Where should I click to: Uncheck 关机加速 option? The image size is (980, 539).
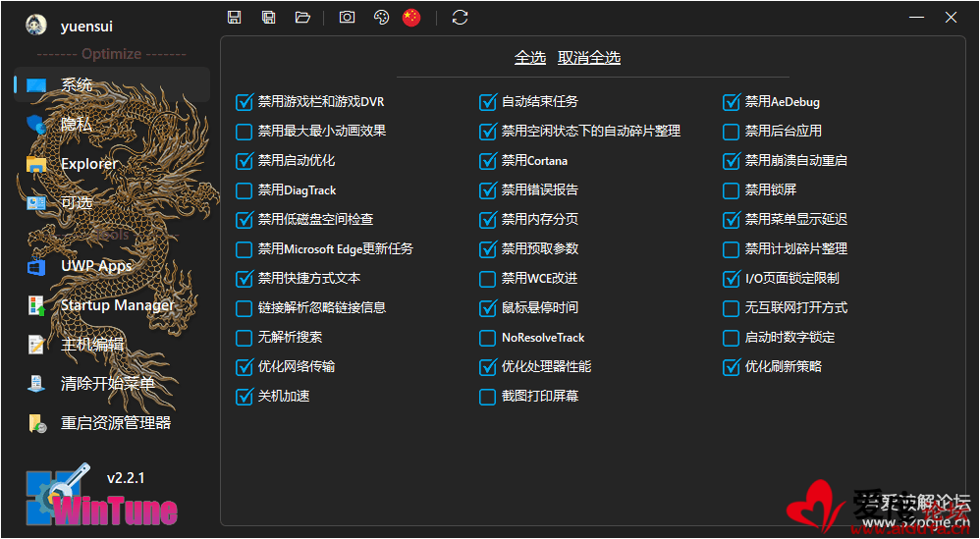244,396
